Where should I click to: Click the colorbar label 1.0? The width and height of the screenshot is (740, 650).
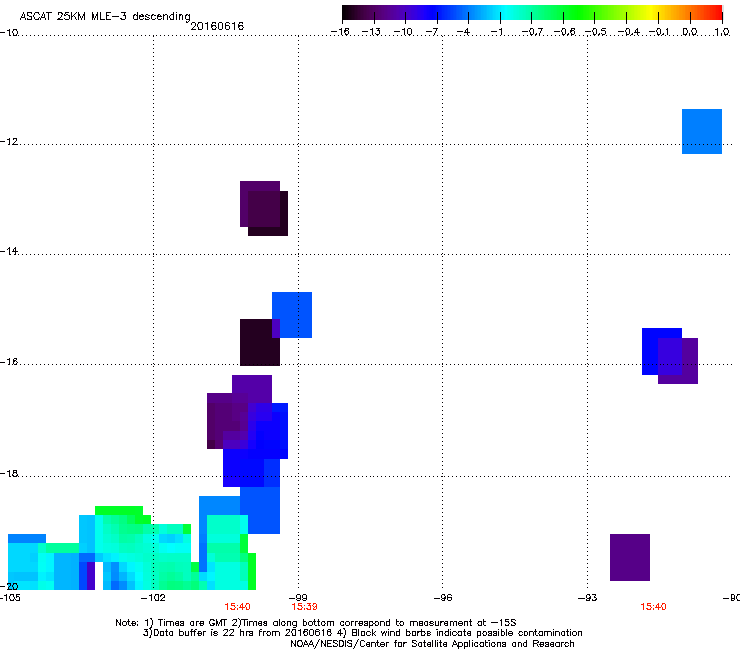coord(722,32)
